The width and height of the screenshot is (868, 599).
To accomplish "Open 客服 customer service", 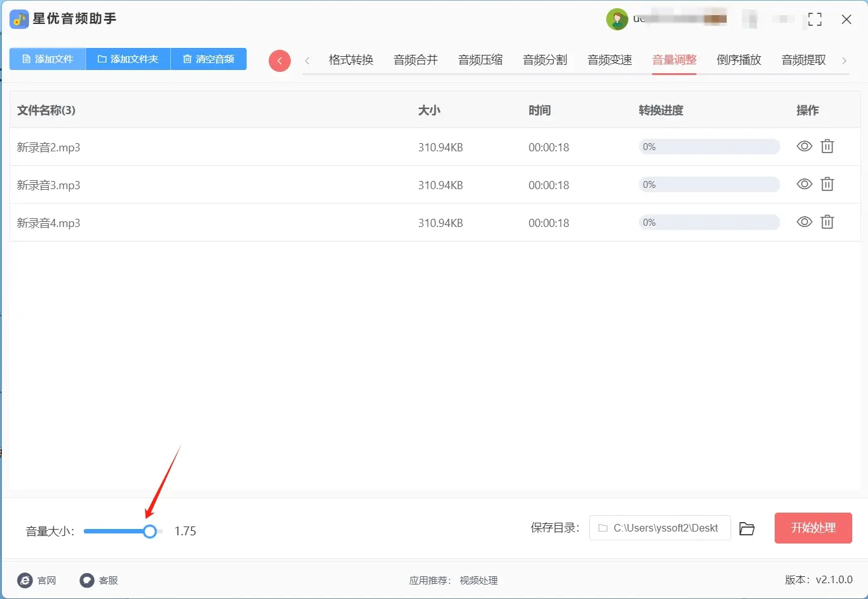I will click(86, 580).
